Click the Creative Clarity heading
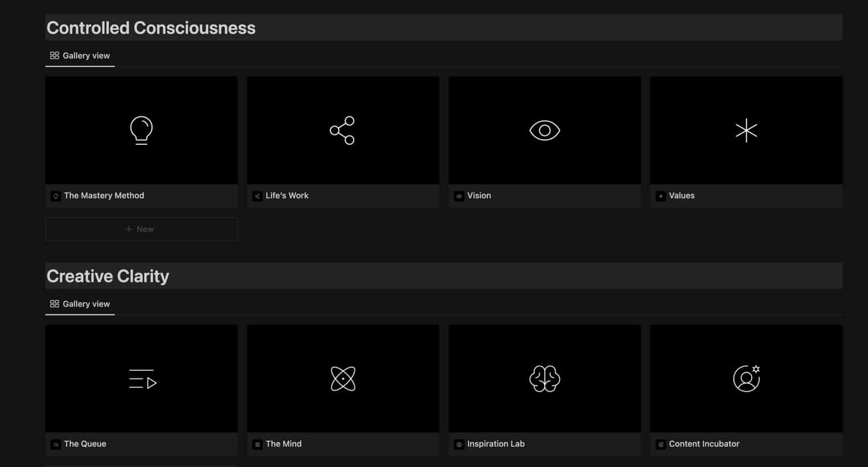868x467 pixels. pyautogui.click(x=108, y=276)
